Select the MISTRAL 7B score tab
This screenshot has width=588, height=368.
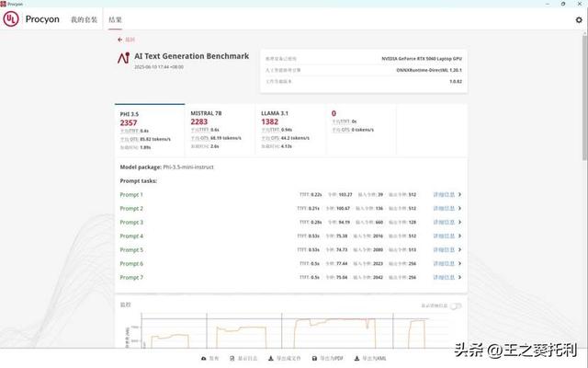220,131
